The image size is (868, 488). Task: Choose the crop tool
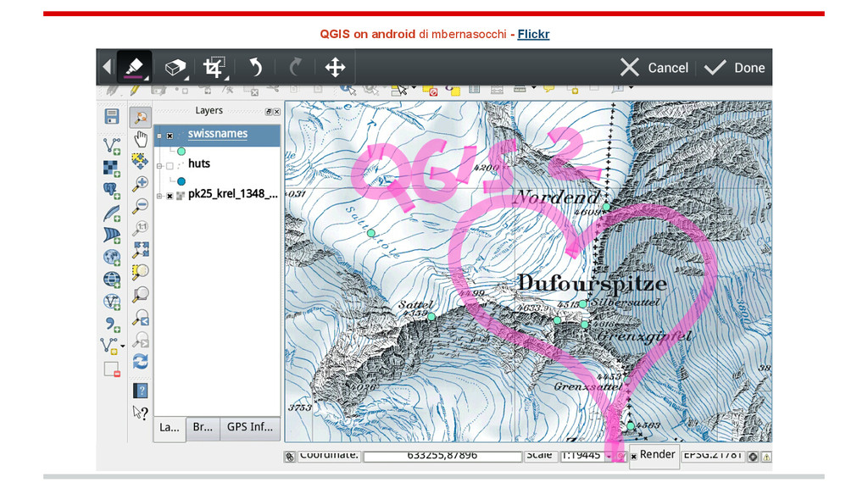pyautogui.click(x=214, y=68)
